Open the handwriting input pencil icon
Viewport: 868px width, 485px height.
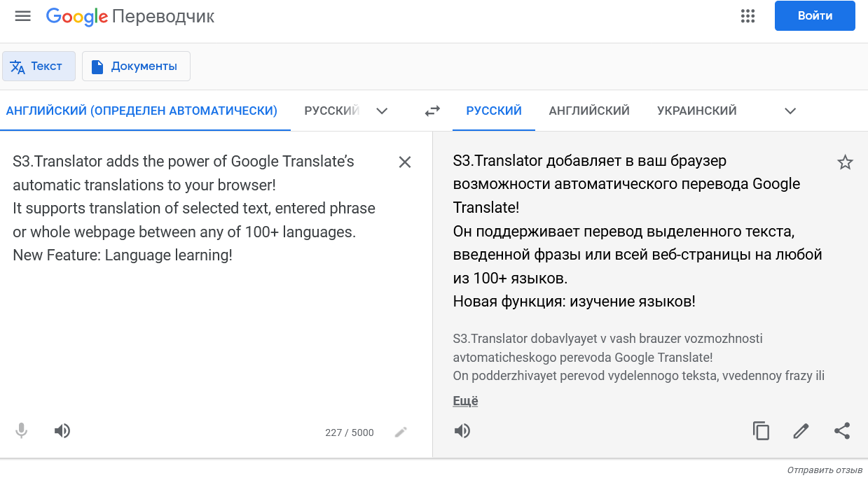click(401, 433)
